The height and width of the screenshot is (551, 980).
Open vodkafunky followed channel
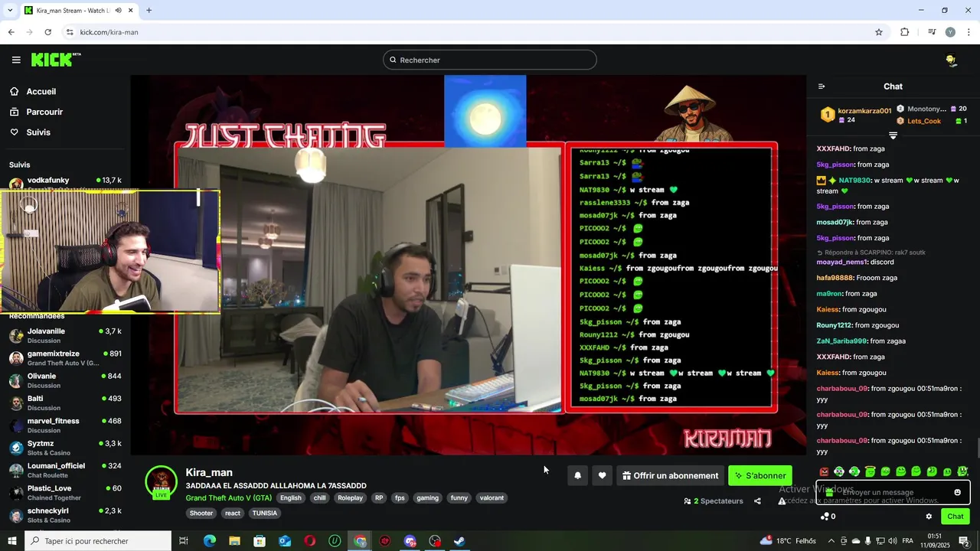click(x=65, y=182)
